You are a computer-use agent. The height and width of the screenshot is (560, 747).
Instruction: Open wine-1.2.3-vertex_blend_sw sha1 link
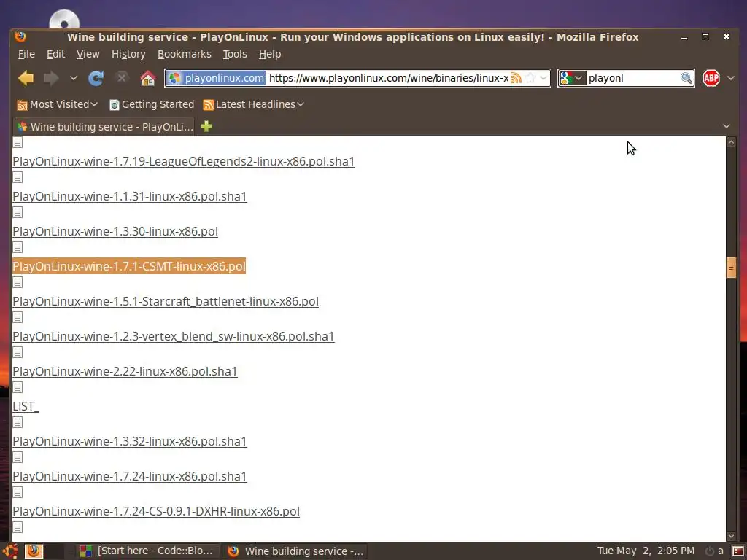point(174,336)
